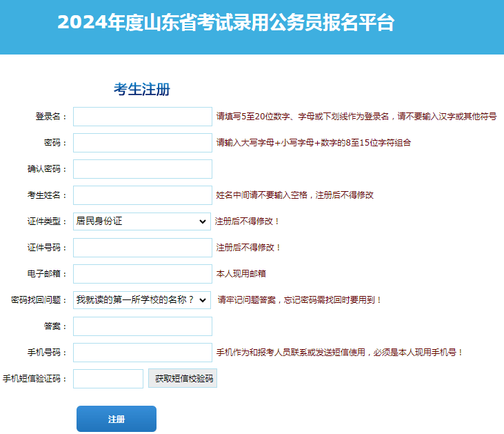Screen dimensions: 504x434
Task: Select the 答案 answer field
Action: pyautogui.click(x=143, y=326)
